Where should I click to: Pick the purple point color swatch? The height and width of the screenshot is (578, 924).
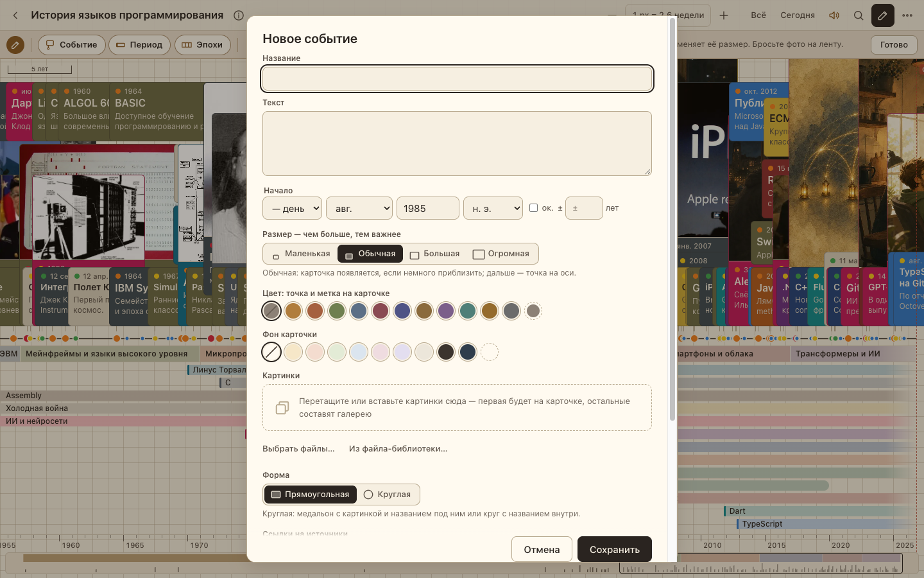point(446,311)
